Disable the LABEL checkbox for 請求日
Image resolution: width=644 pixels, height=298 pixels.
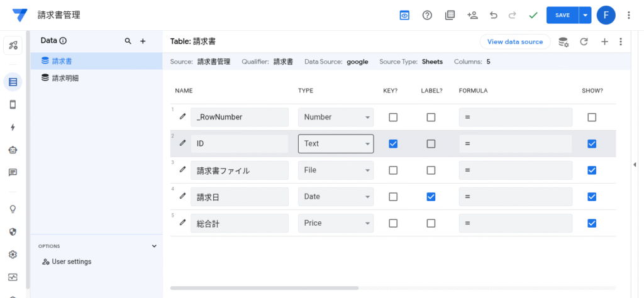pyautogui.click(x=431, y=197)
